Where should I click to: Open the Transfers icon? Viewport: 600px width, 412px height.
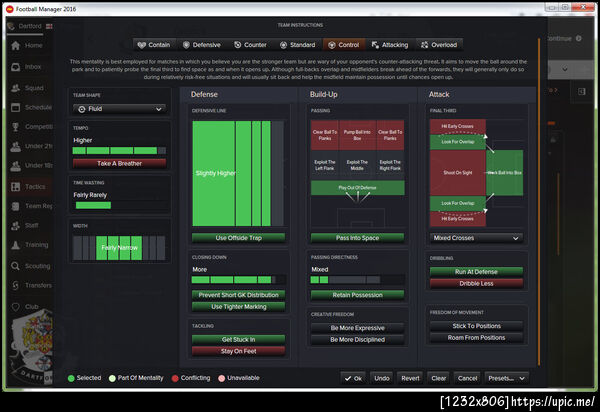[15, 285]
